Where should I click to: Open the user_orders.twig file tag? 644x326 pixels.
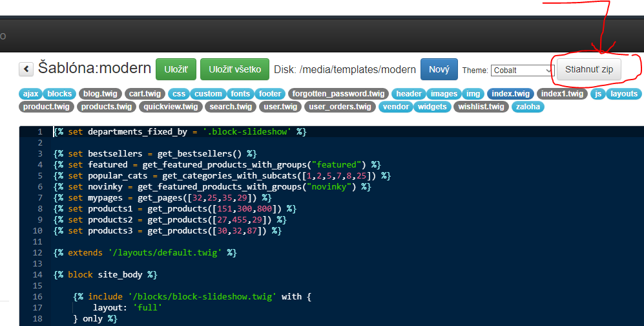coord(340,107)
